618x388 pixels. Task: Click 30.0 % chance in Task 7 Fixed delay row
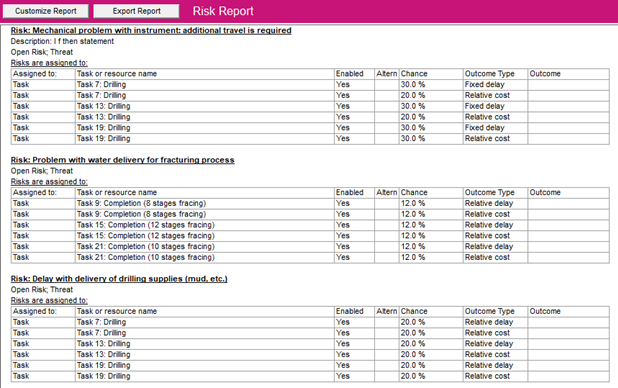[431, 84]
